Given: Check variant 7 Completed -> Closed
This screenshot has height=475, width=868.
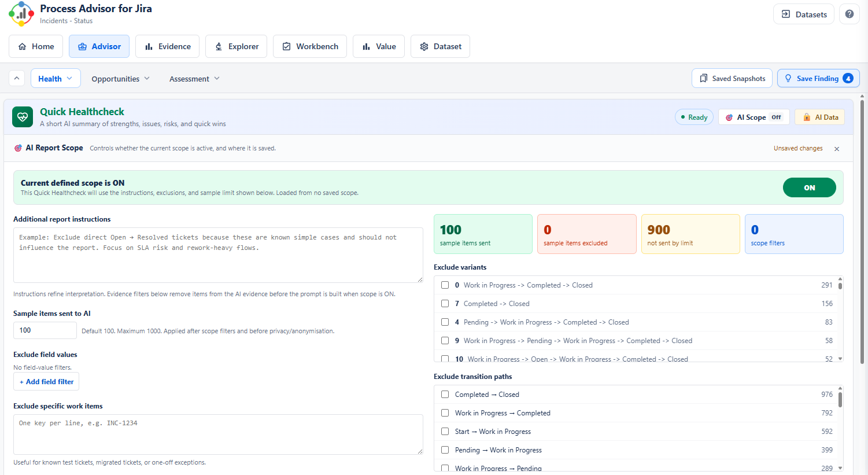Looking at the screenshot, I should pos(445,304).
